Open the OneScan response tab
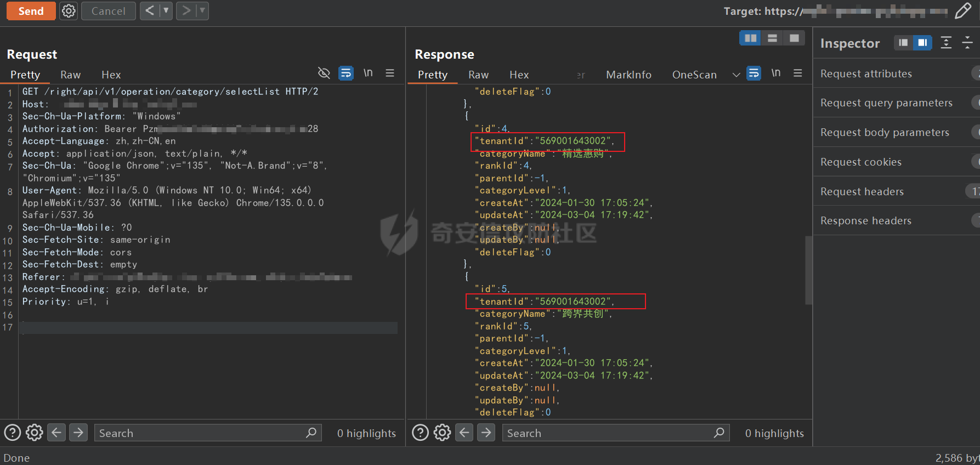The image size is (980, 465). (694, 75)
